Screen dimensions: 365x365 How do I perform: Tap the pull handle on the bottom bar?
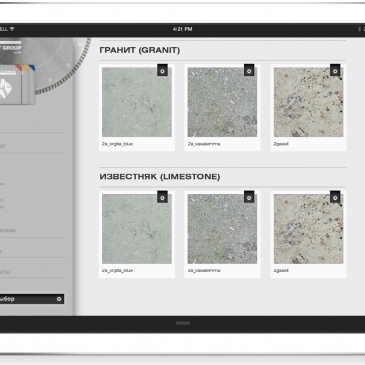(x=183, y=323)
